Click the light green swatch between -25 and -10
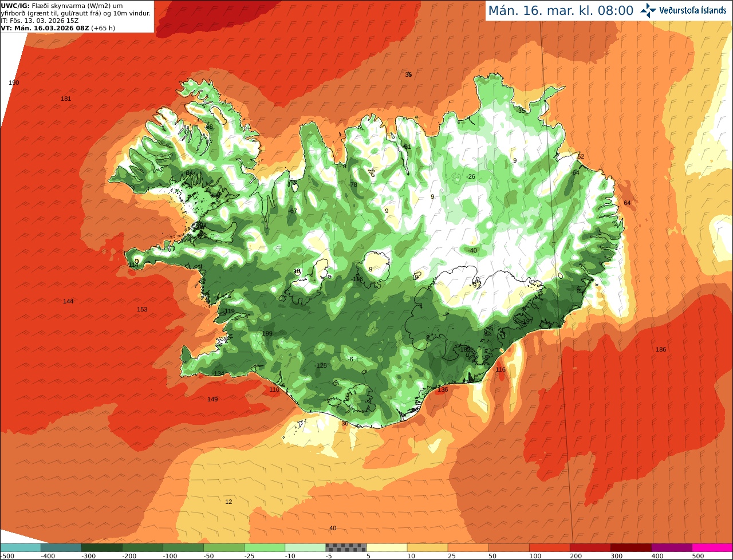The image size is (733, 560). [265, 547]
